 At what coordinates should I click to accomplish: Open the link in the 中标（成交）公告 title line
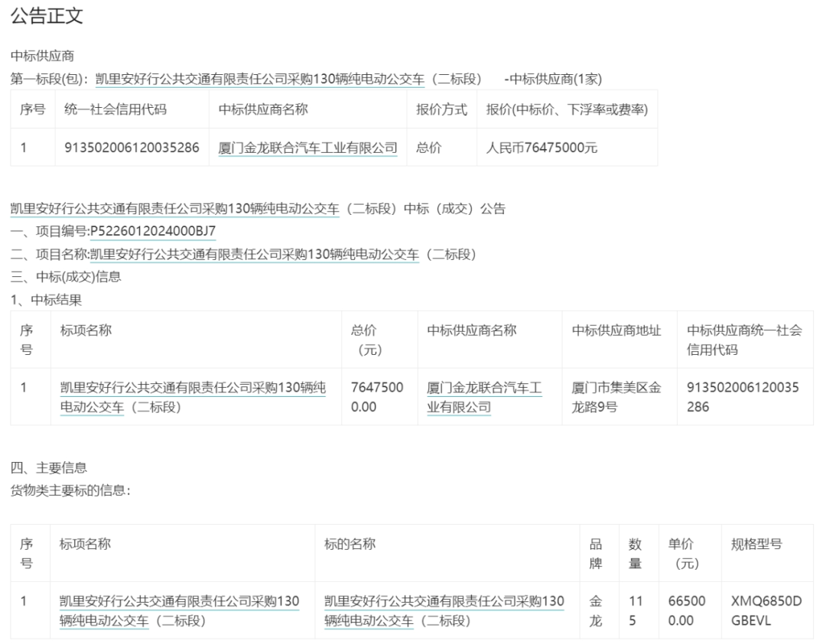coord(175,209)
